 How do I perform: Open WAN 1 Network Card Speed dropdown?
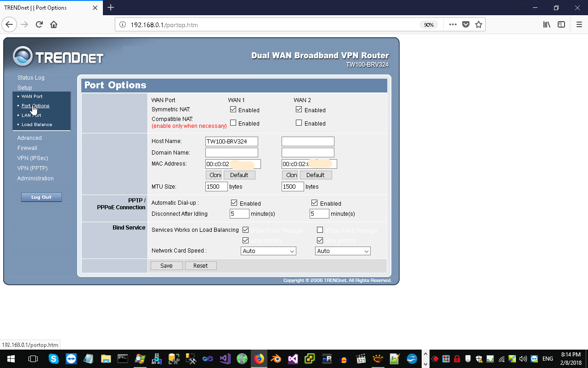tap(269, 251)
